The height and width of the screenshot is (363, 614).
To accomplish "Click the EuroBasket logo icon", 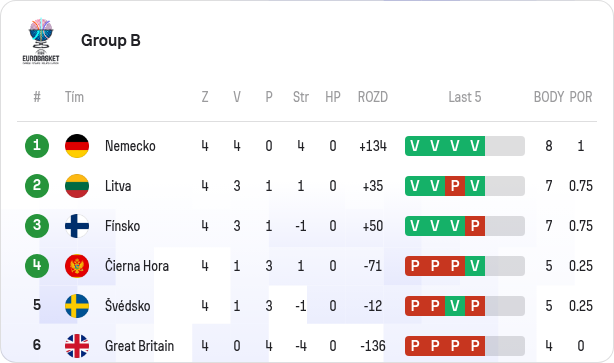I will (x=41, y=41).
